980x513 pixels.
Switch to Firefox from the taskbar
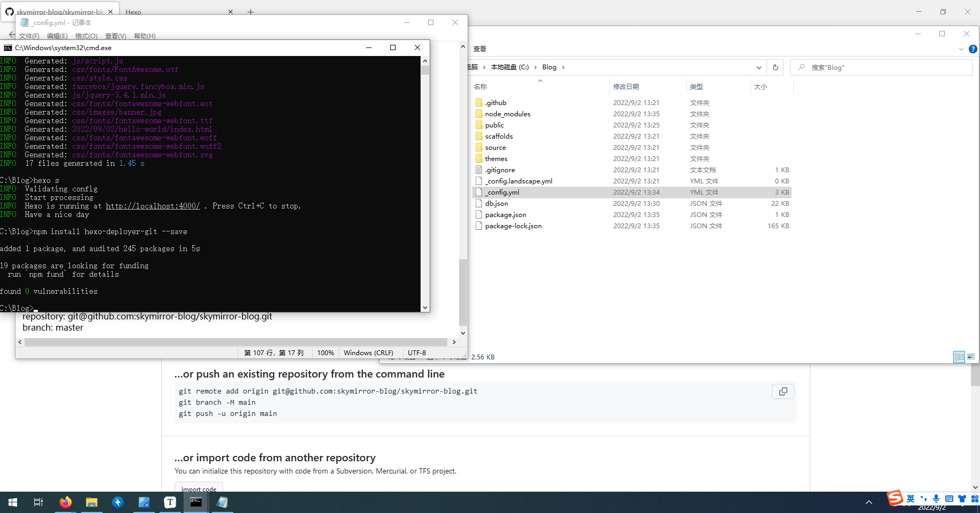(65, 502)
